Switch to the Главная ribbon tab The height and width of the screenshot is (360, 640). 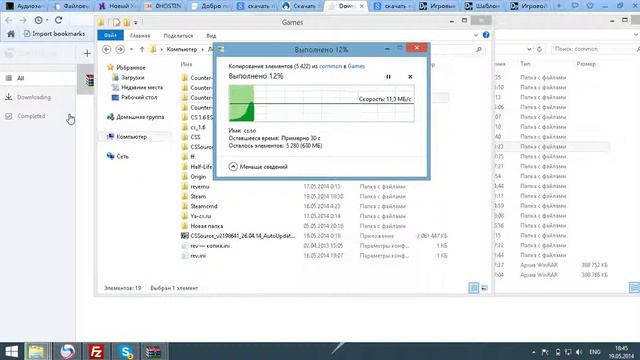140,36
